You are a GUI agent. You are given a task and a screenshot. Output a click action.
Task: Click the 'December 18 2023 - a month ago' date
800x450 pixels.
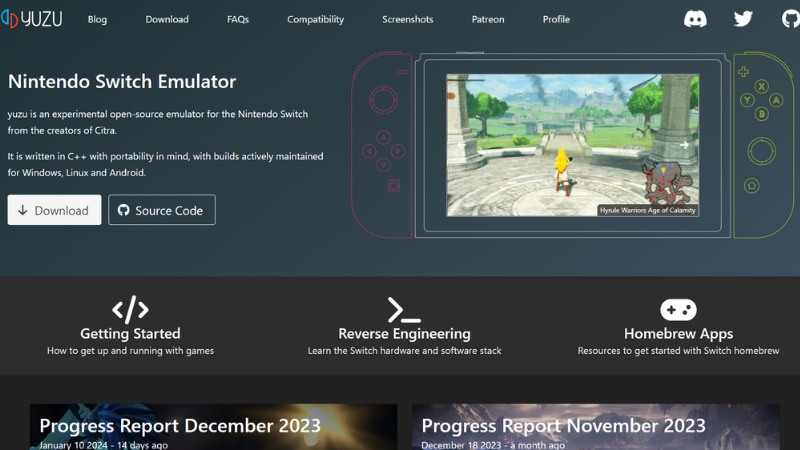coord(493,445)
